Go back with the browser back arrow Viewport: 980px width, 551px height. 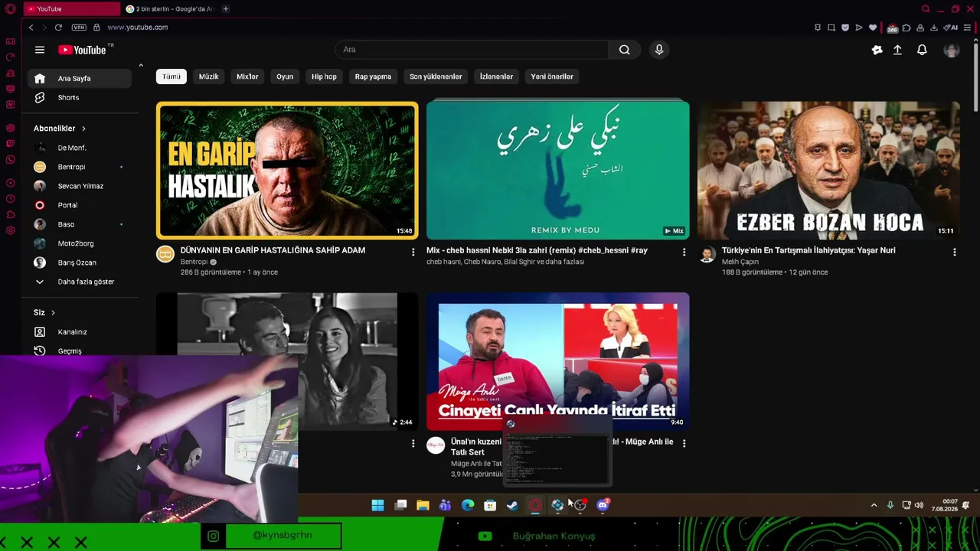pyautogui.click(x=31, y=28)
